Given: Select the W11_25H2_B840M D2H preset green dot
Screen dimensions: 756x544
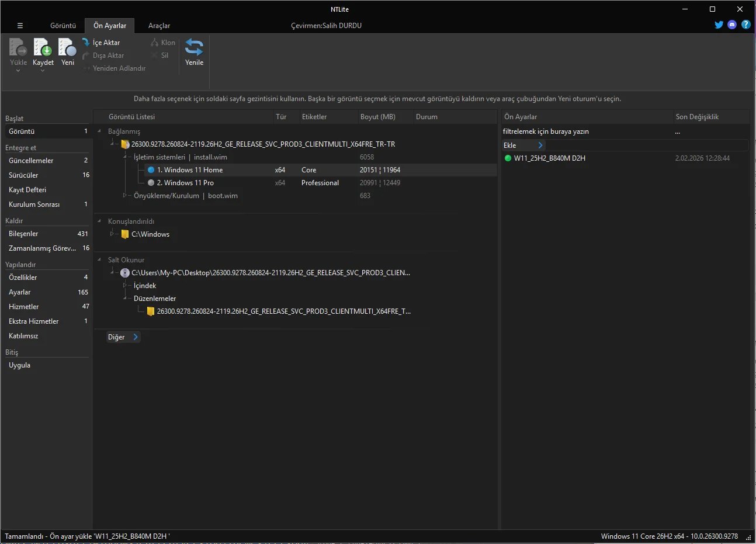Looking at the screenshot, I should pos(508,158).
